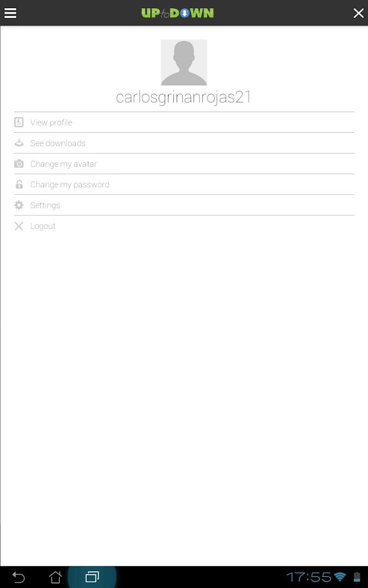Click the Settings gear icon
368x588 pixels.
pos(19,205)
